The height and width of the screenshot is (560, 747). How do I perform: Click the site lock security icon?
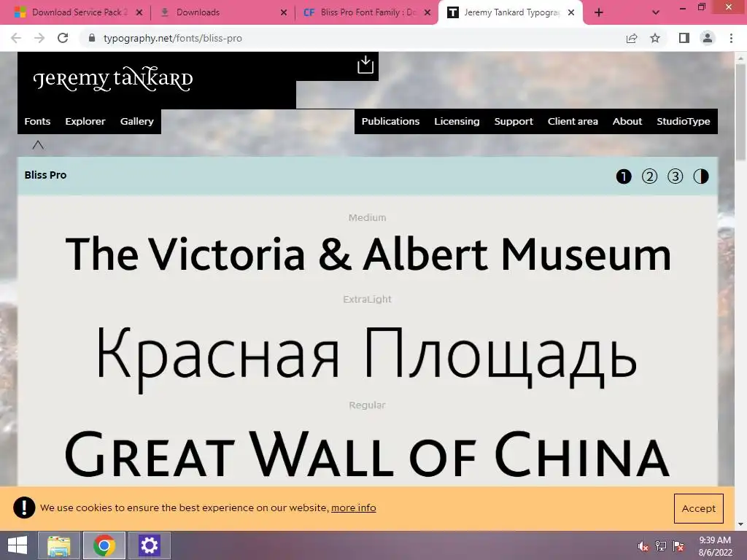[92, 38]
